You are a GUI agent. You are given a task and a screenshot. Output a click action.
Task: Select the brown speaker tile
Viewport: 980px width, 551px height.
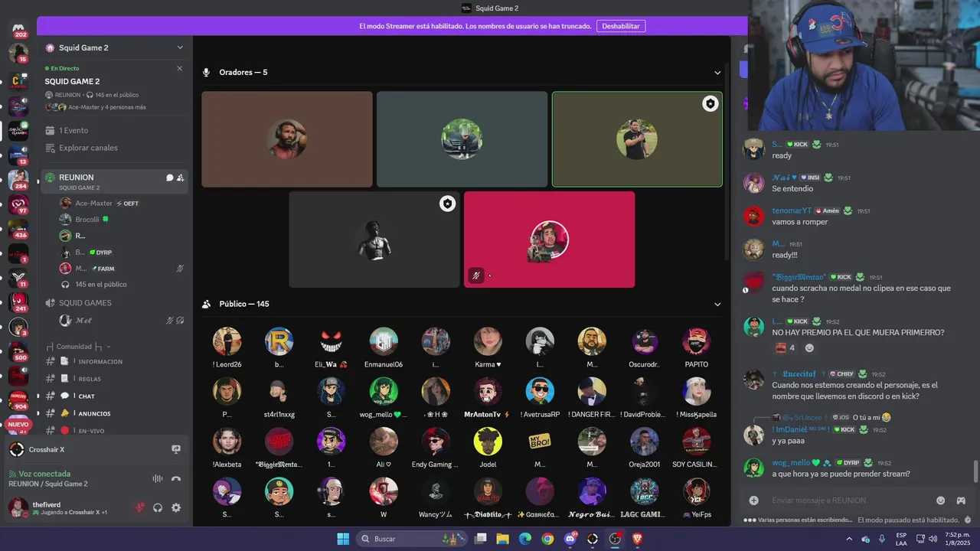[x=287, y=139]
